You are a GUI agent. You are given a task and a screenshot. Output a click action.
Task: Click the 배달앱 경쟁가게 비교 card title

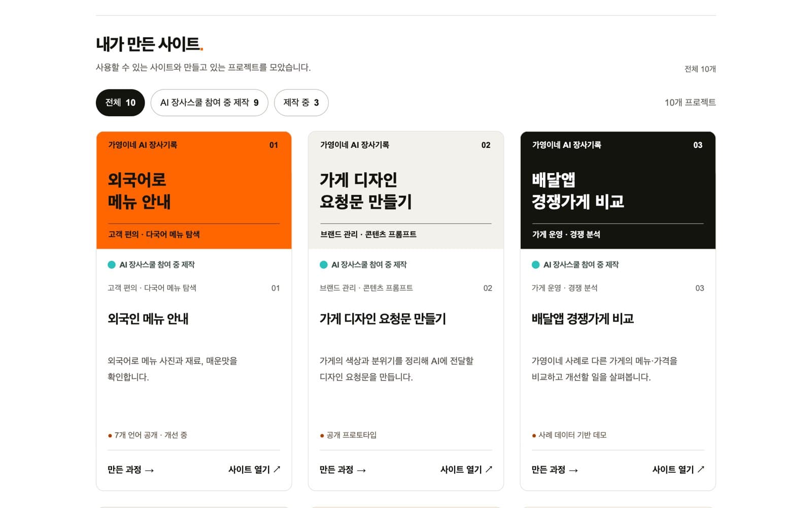tap(583, 319)
